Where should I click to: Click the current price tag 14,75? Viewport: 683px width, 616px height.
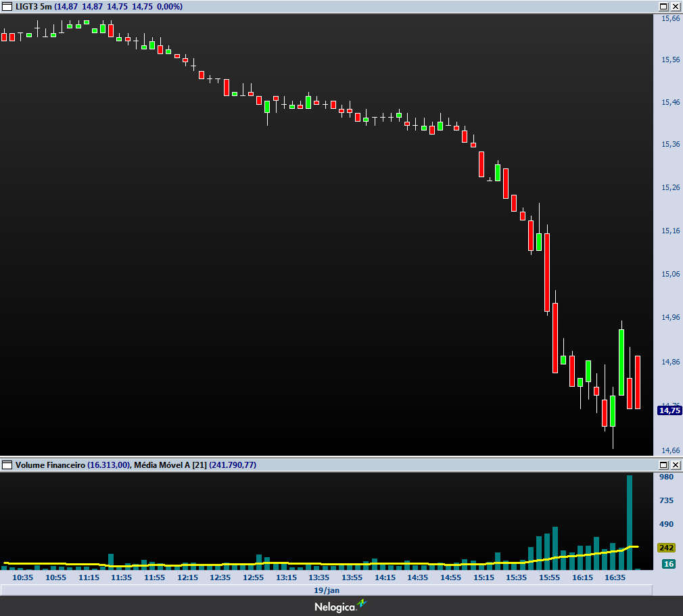coord(669,410)
